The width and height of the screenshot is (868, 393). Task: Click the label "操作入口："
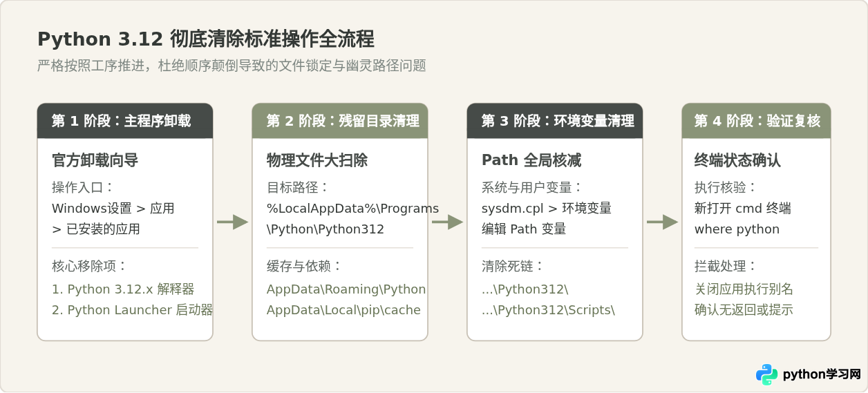tap(83, 187)
